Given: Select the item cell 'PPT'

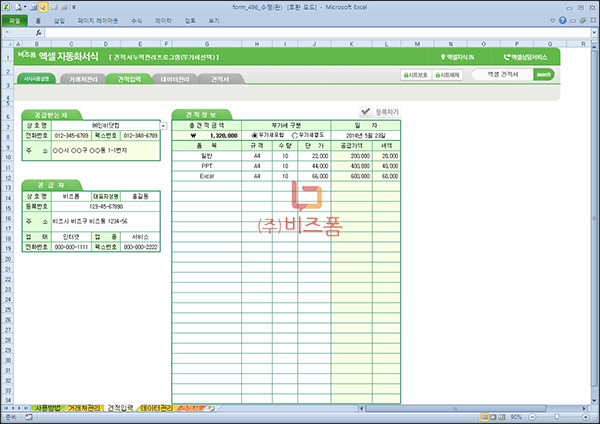Looking at the screenshot, I should [x=207, y=166].
